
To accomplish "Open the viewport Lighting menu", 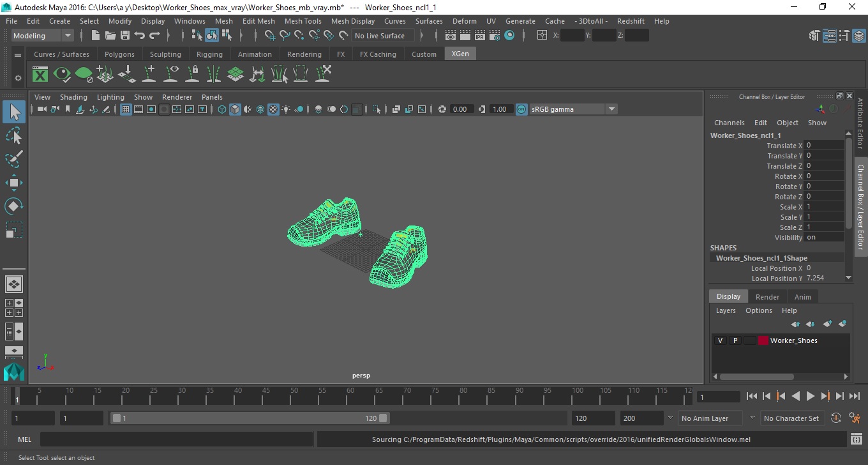I will pos(110,97).
